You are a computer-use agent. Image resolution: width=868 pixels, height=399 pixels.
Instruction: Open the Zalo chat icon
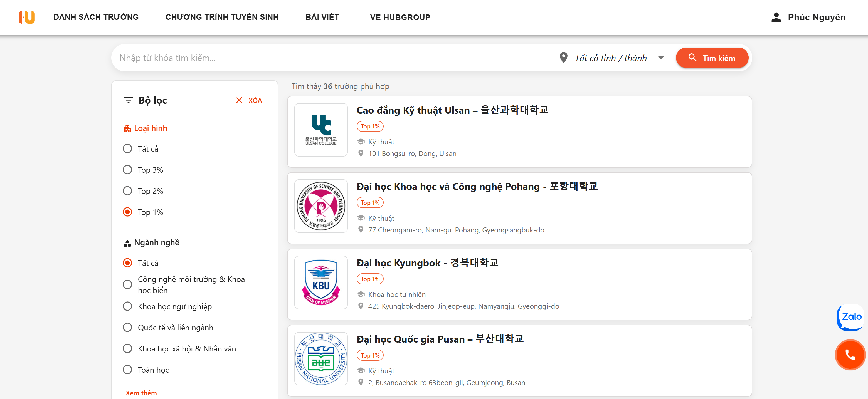[851, 317]
